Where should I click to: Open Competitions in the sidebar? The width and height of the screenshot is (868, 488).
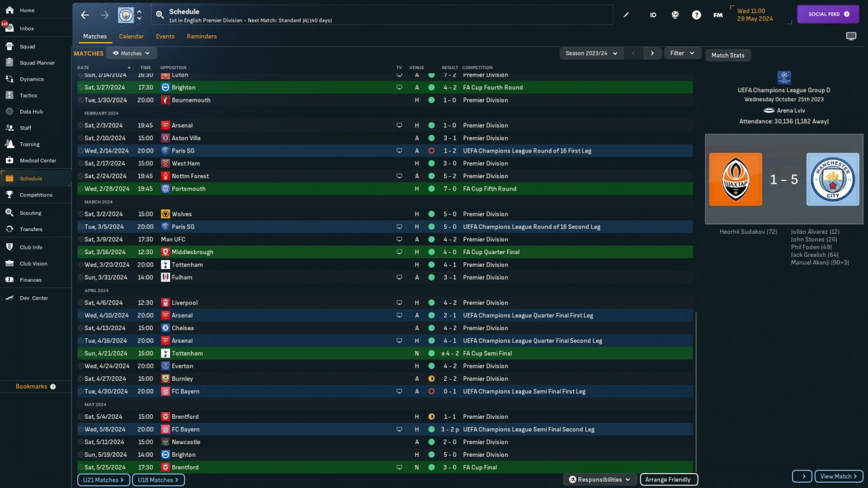(36, 195)
